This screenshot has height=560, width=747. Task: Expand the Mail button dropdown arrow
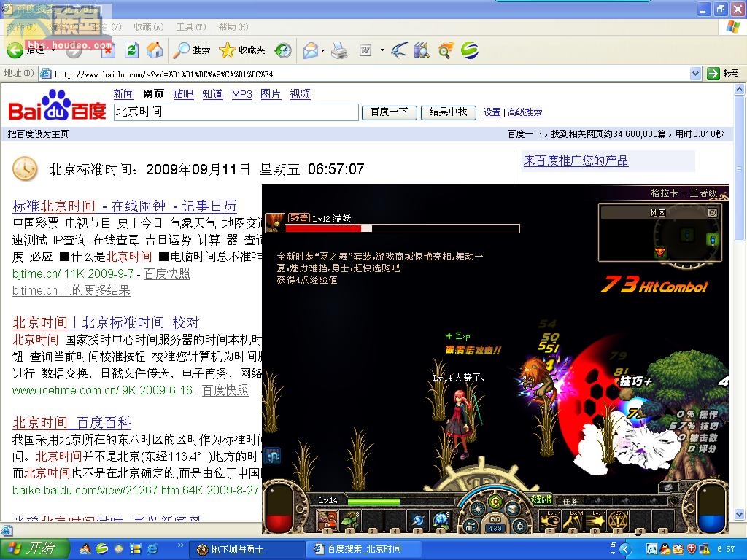tap(323, 50)
